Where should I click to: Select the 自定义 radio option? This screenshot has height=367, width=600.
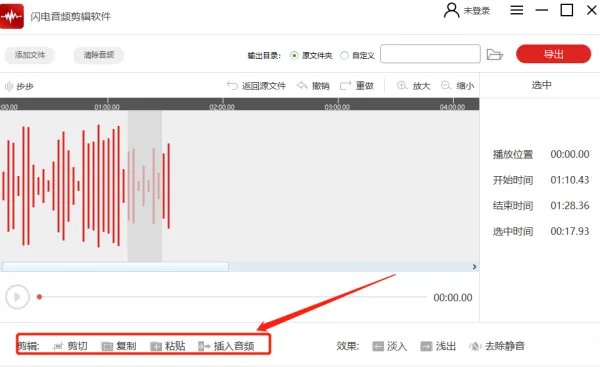pyautogui.click(x=344, y=55)
